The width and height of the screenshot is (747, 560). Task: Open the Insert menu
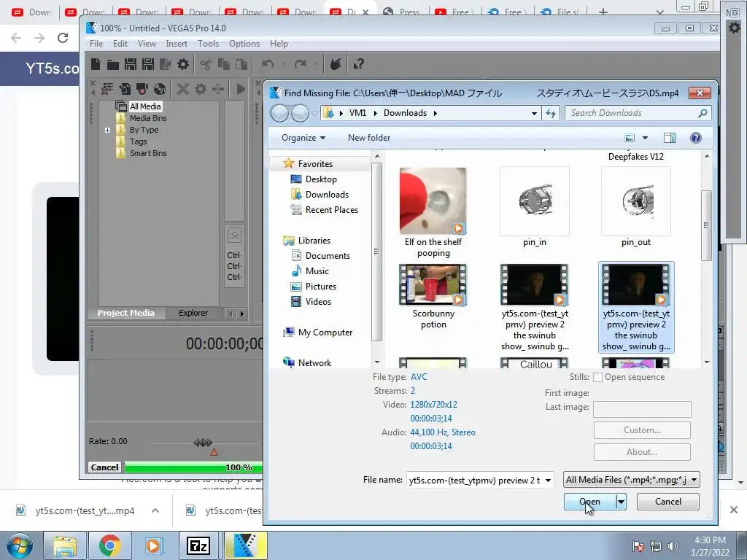coord(177,43)
